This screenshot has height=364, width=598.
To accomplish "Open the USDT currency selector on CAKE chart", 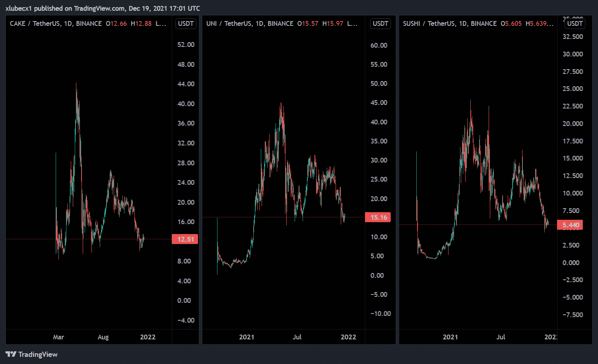I will (x=186, y=23).
